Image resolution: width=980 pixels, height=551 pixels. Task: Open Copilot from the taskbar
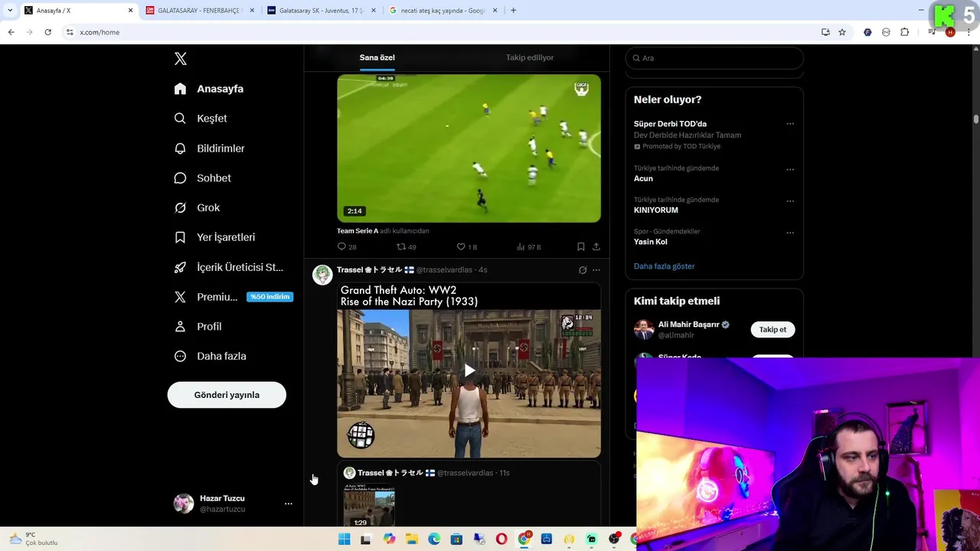click(389, 540)
